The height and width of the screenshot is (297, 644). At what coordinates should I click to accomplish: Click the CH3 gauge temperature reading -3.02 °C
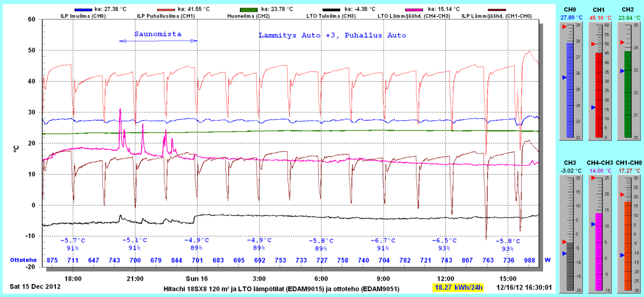pos(570,170)
